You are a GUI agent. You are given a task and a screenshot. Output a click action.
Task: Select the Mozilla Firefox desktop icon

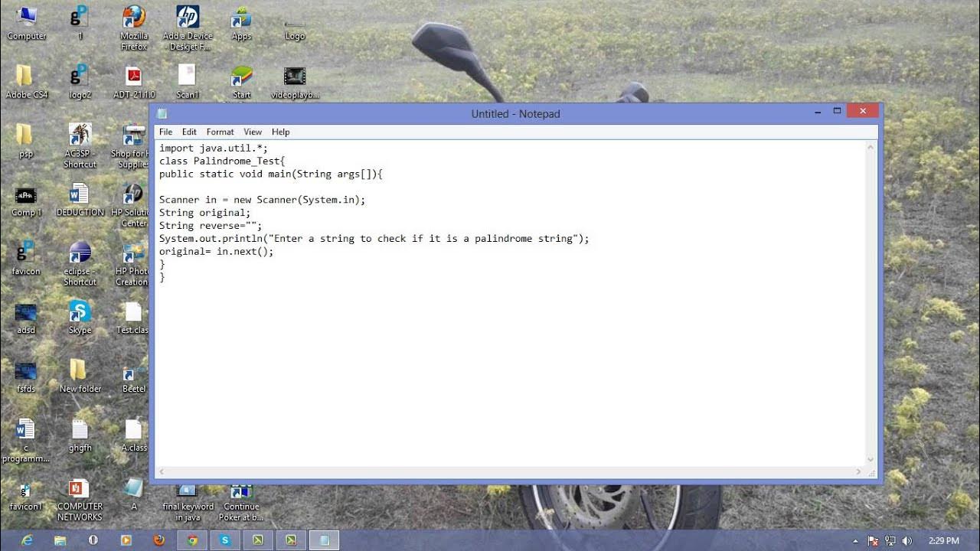[x=134, y=28]
